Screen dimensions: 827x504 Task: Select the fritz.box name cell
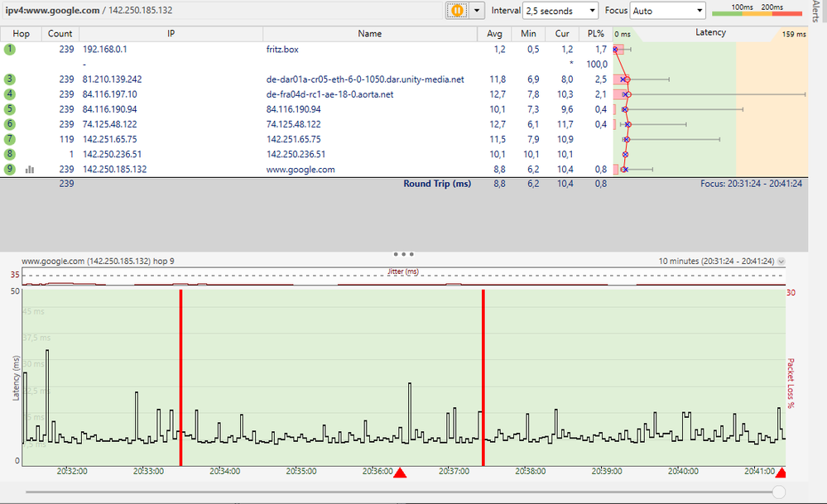[282, 50]
